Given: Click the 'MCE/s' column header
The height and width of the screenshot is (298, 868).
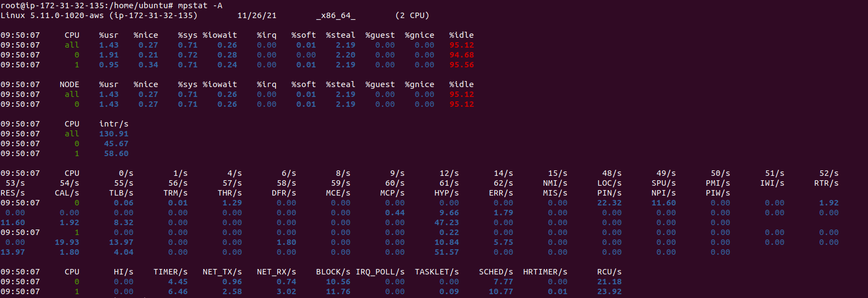Looking at the screenshot, I should point(338,193).
